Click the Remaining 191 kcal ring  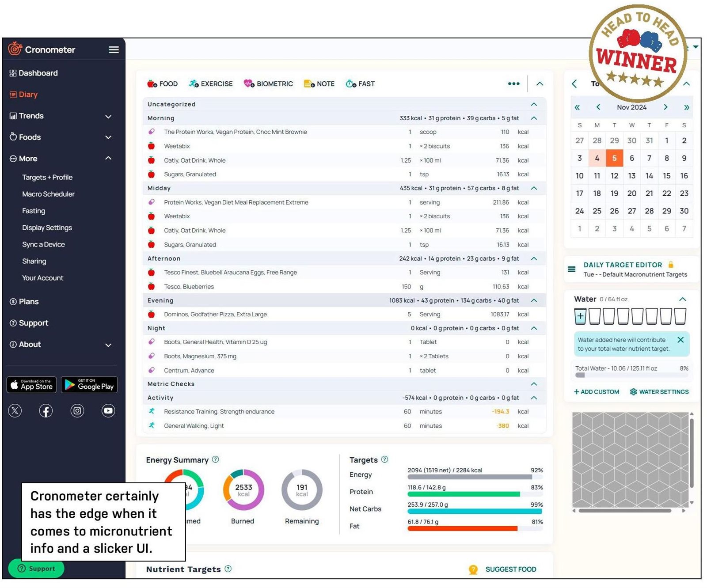point(302,490)
